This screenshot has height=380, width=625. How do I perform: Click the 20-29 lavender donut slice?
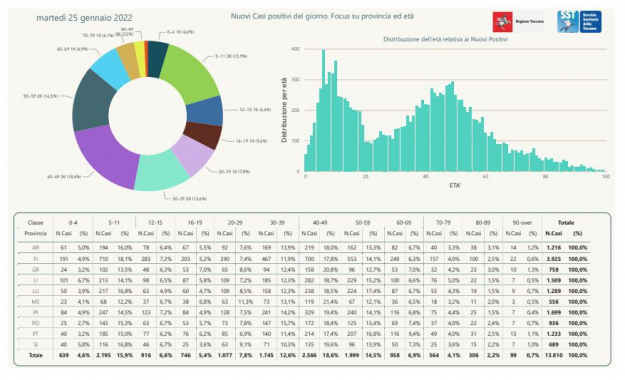coord(192,156)
